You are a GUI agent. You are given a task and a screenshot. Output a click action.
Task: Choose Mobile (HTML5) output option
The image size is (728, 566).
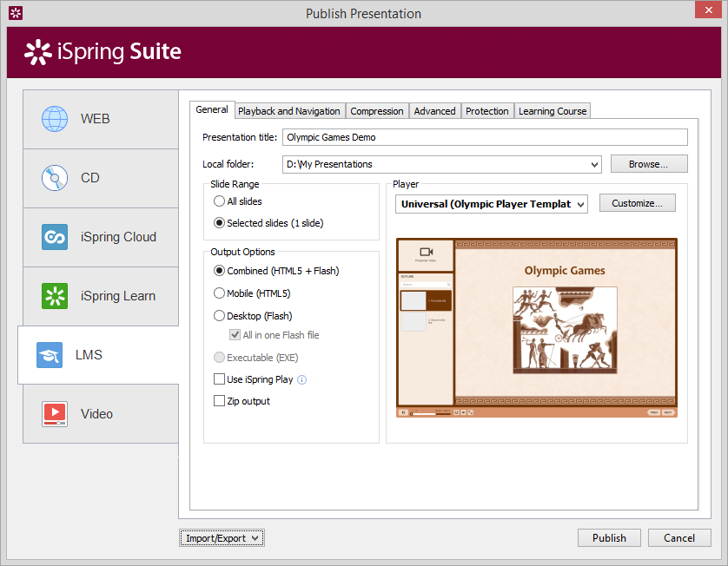coord(220,293)
